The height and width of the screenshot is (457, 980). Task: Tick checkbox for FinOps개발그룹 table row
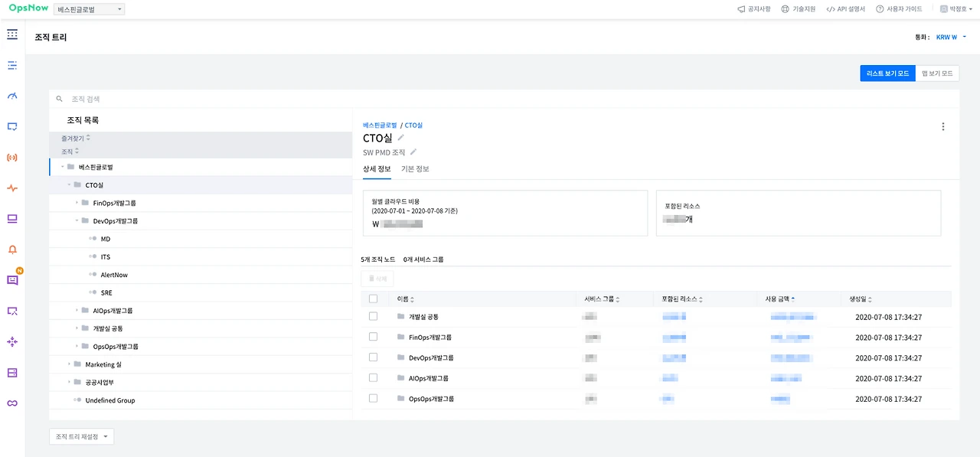[374, 337]
